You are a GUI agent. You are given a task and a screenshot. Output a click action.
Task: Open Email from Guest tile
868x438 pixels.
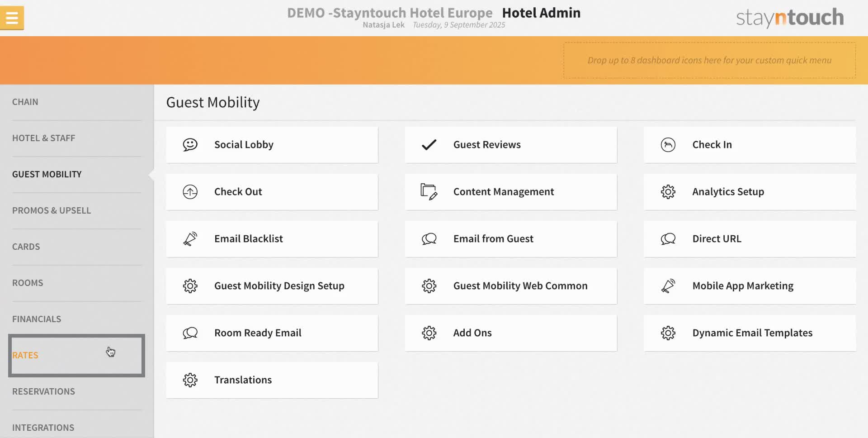(511, 239)
